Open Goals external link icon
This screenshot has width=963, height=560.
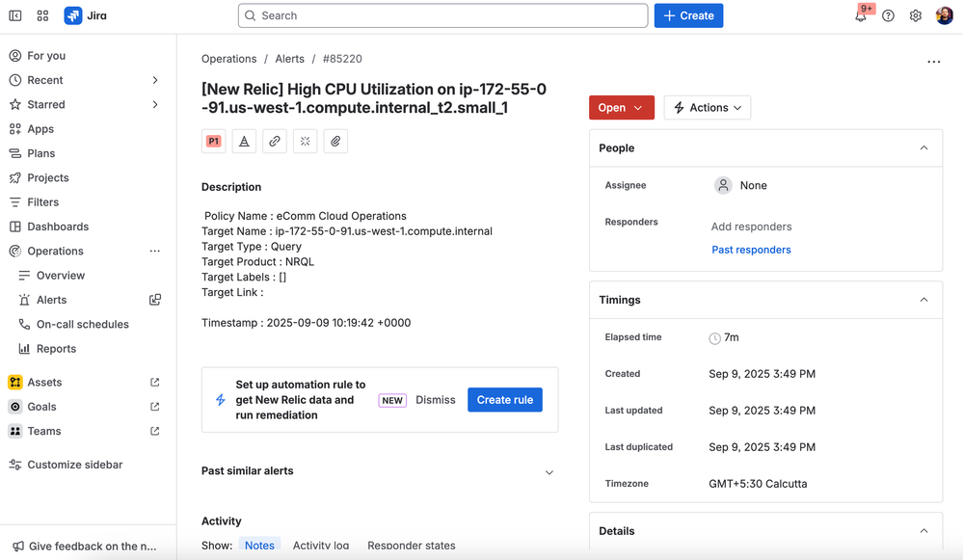click(x=155, y=407)
